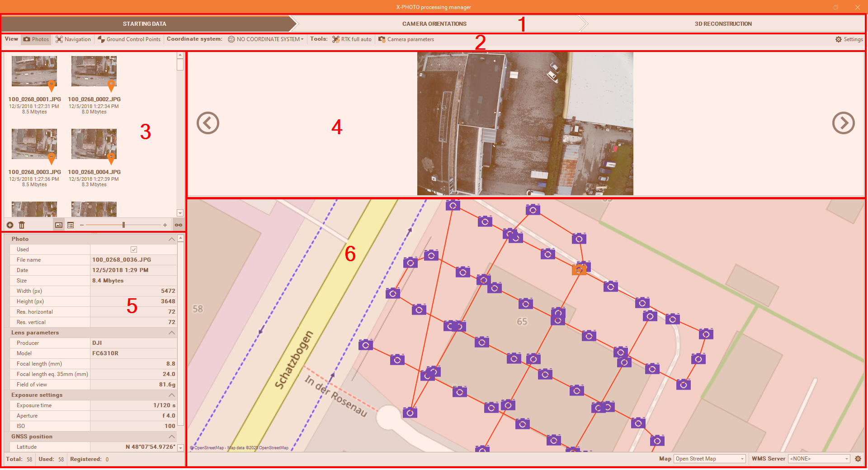Toggle the Navigation view button

[x=73, y=39]
